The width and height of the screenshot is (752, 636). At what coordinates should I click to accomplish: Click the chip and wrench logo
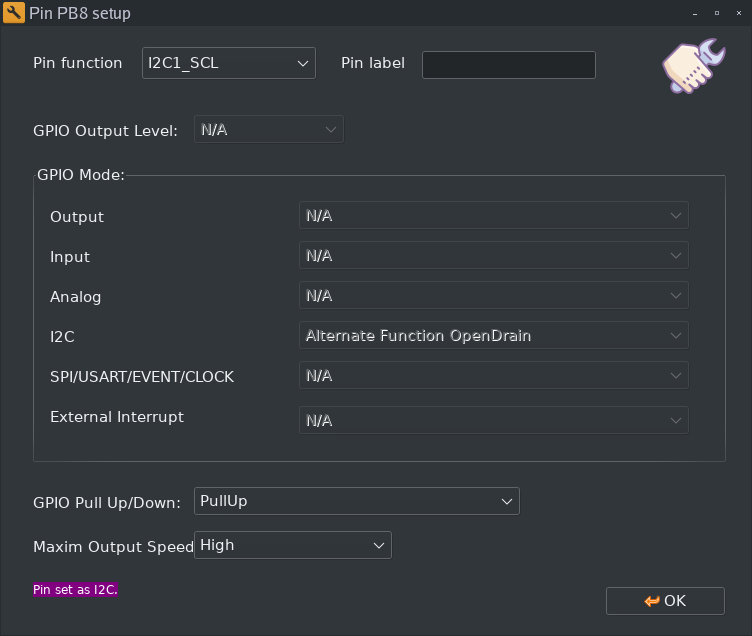coord(692,67)
